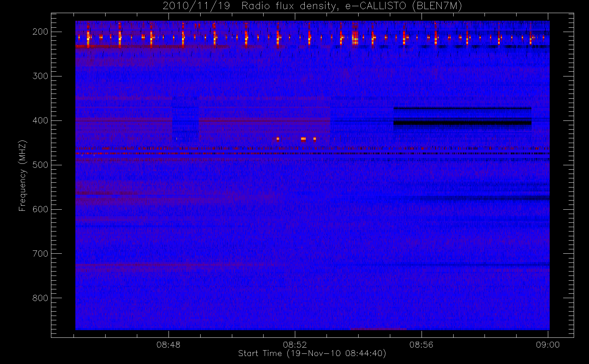Click the Start Time axis label
589x364 pixels.
pyautogui.click(x=312, y=353)
